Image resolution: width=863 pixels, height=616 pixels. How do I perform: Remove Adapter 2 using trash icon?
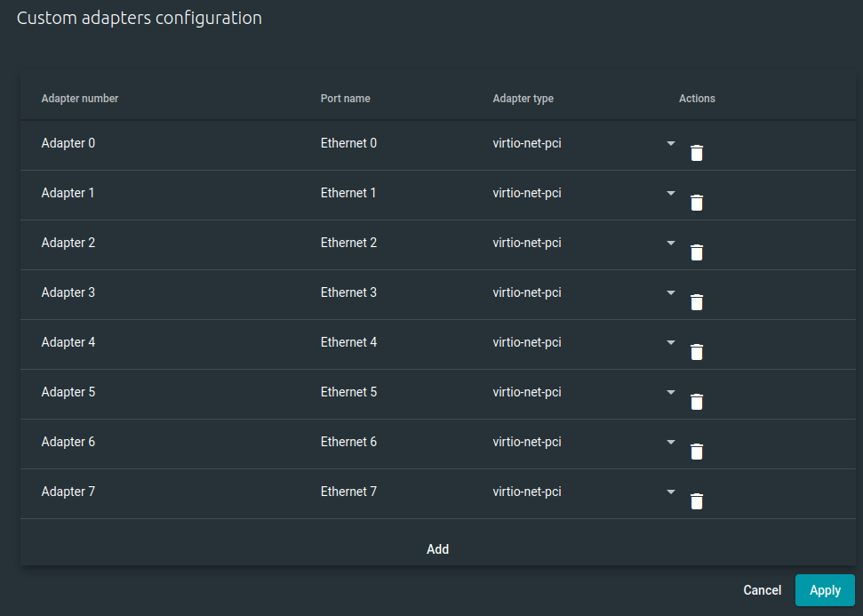click(697, 252)
